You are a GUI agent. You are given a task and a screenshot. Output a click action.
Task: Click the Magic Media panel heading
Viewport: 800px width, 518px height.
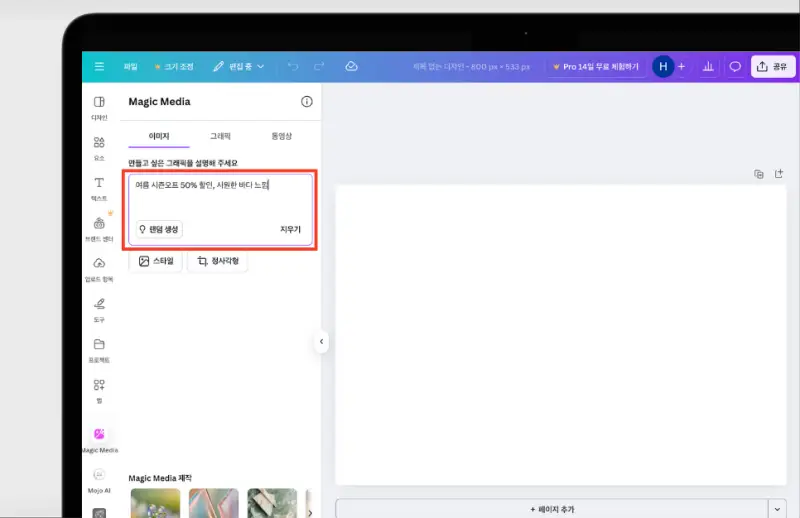[159, 102]
